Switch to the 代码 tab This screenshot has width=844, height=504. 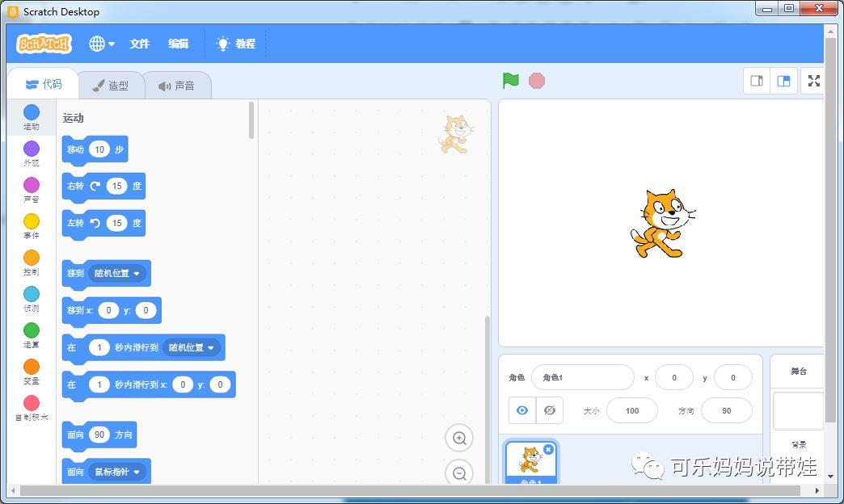pos(44,84)
